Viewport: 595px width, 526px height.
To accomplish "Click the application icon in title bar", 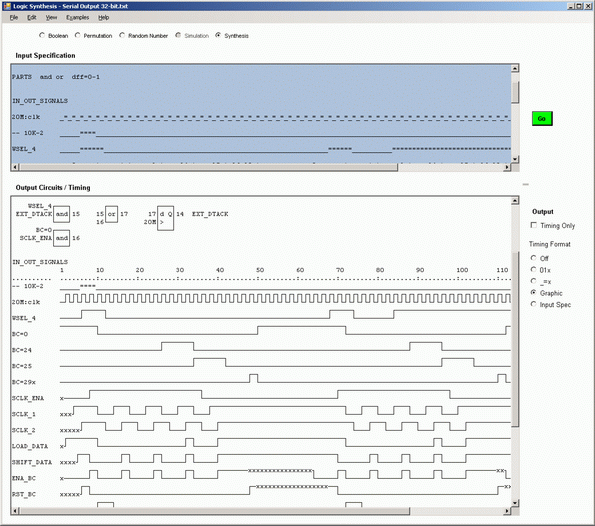I will pos(7,6).
